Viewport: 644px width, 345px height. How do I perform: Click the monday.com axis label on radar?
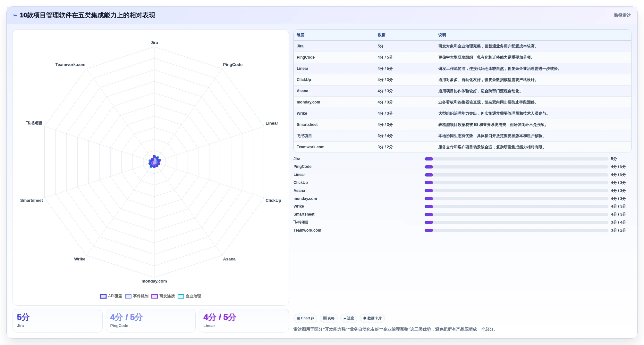[154, 281]
